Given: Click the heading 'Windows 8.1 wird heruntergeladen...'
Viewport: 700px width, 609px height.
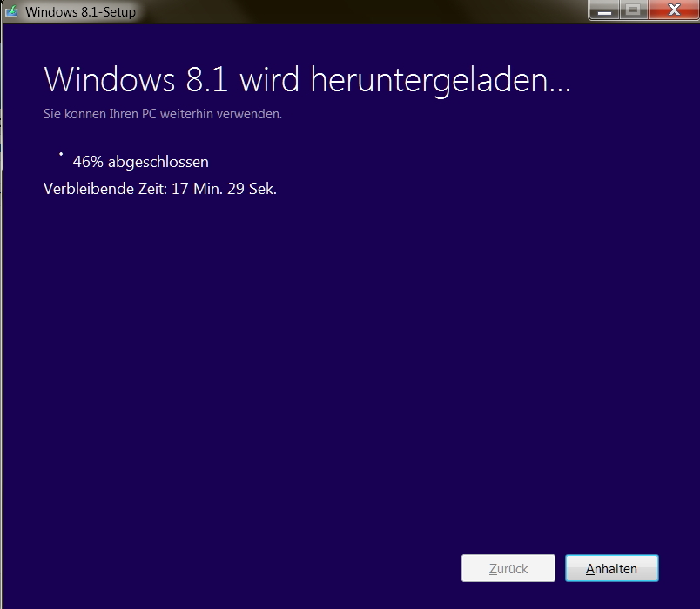Looking at the screenshot, I should pos(307,80).
